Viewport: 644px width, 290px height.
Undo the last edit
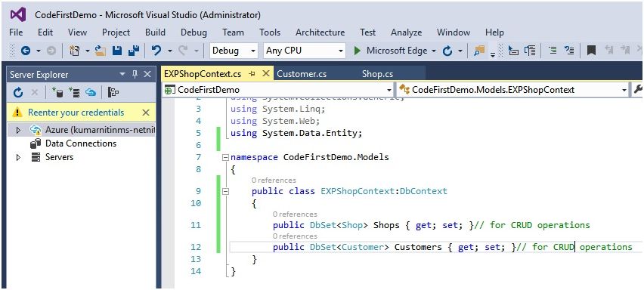(156, 51)
